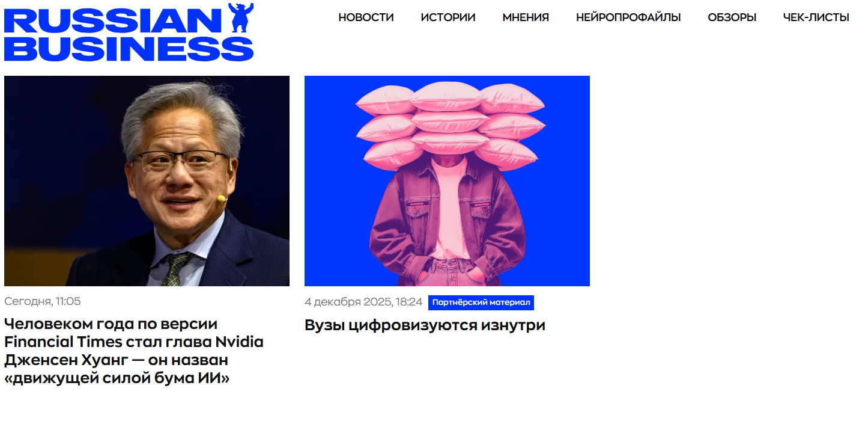Go to the ИСТОРИИ menu item
The height and width of the screenshot is (436, 868).
point(448,17)
